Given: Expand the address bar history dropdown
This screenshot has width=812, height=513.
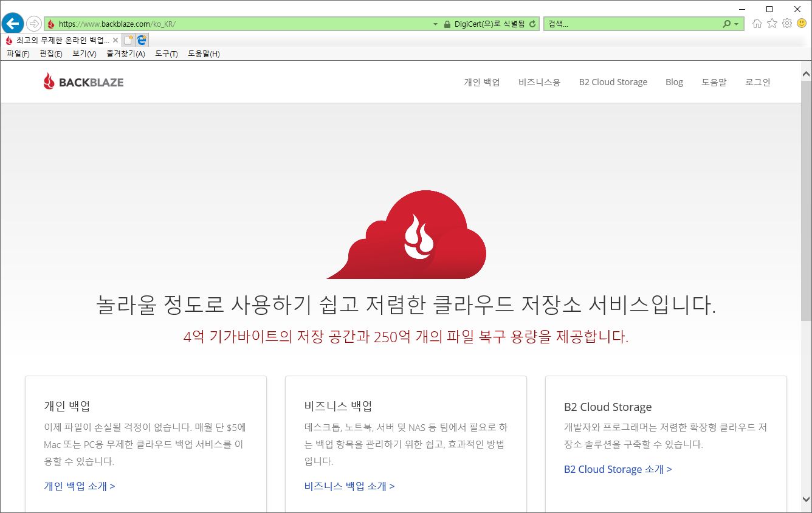Looking at the screenshot, I should (435, 23).
